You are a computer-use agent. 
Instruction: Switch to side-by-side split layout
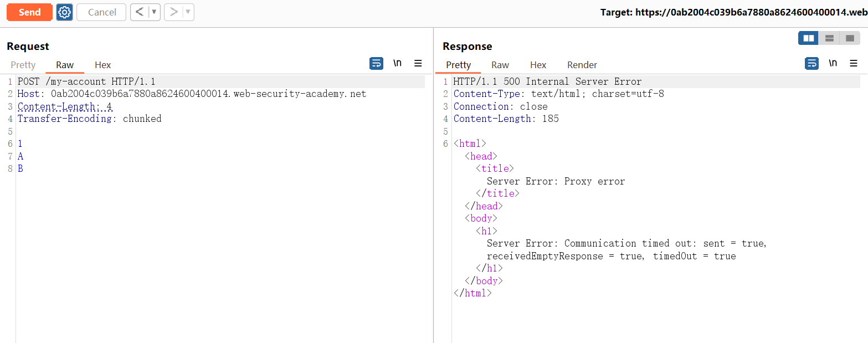pyautogui.click(x=809, y=38)
